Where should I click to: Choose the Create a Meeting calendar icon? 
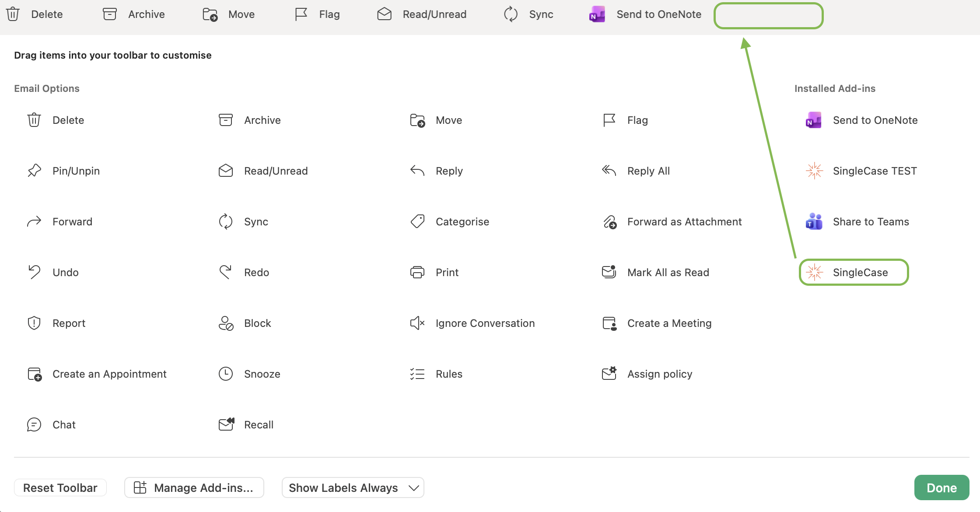(610, 323)
